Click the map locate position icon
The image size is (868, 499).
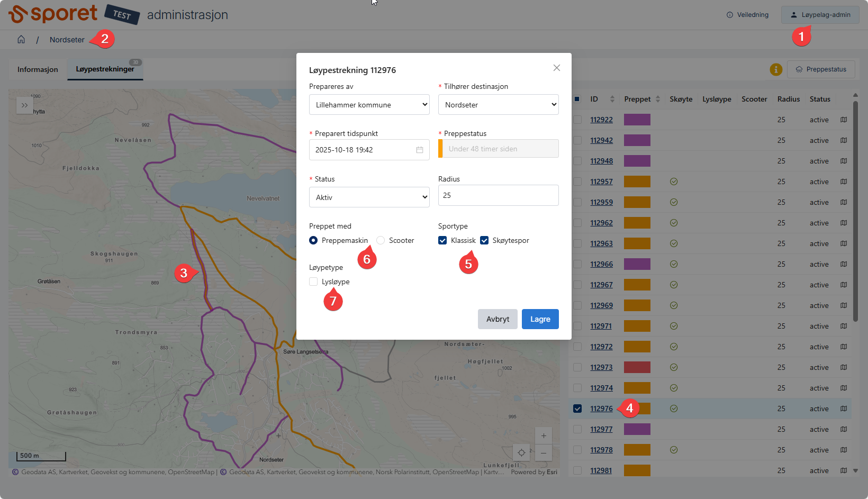click(x=521, y=452)
